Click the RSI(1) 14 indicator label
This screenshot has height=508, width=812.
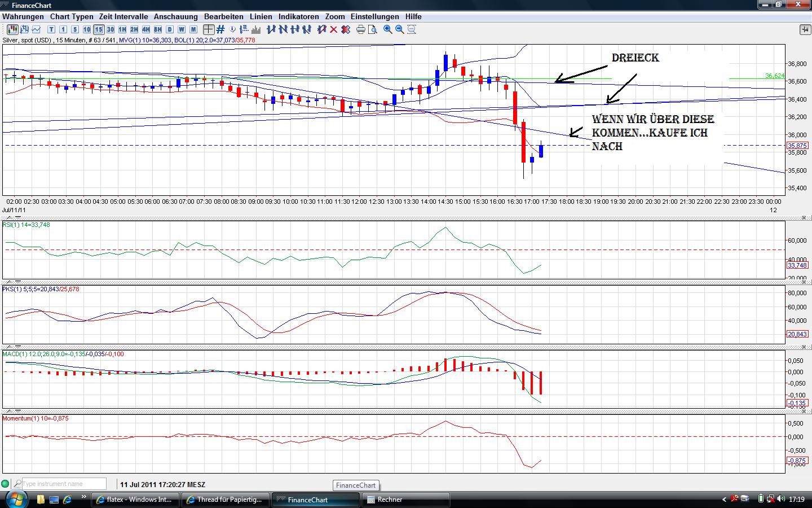26,225
